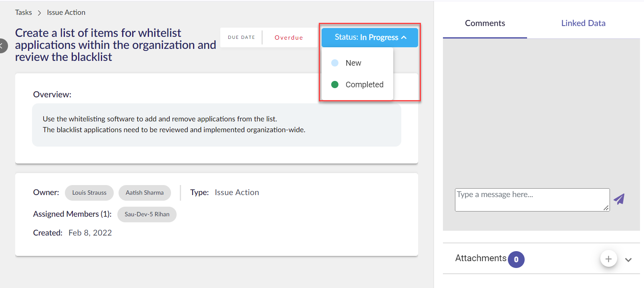Go back to Tasks via breadcrumb

click(x=24, y=12)
